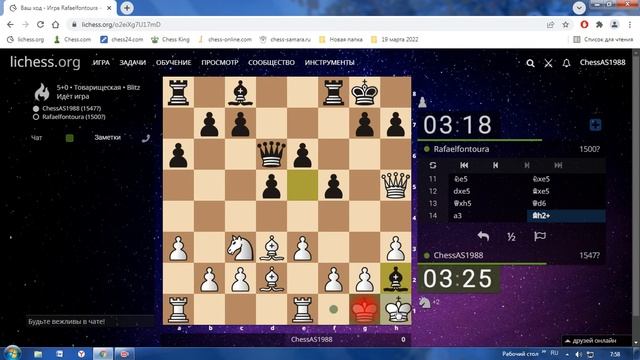Click the volume icon in system tray
640x360 pixels.
578,354
